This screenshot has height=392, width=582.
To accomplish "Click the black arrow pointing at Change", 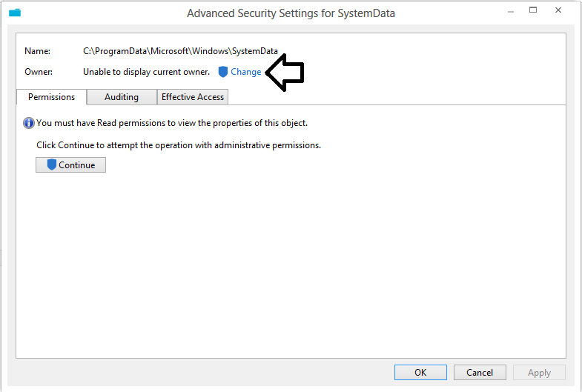I will coord(285,73).
